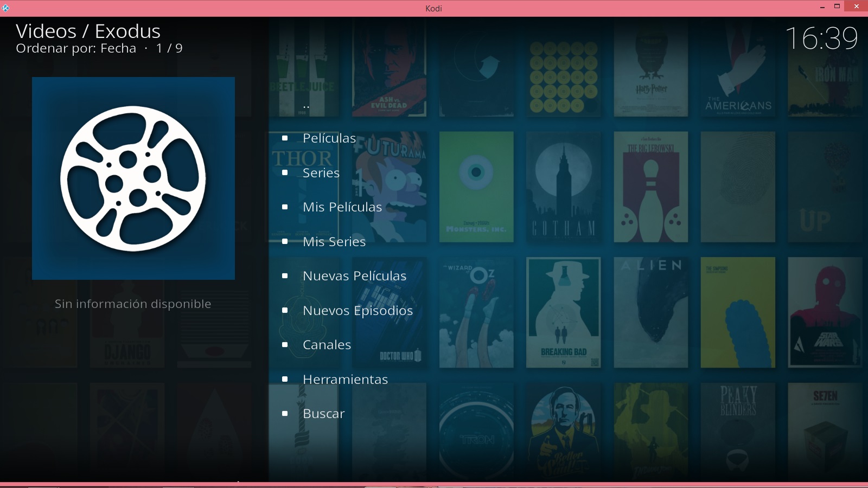
Task: Click the bullet icon beside Películas
Action: tap(285, 138)
